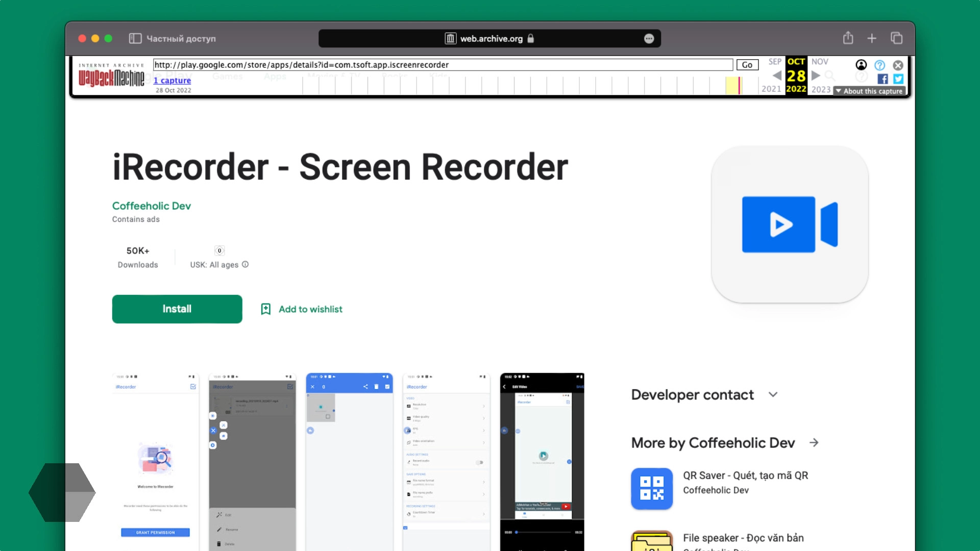Open new tab with plus icon

point(872,38)
